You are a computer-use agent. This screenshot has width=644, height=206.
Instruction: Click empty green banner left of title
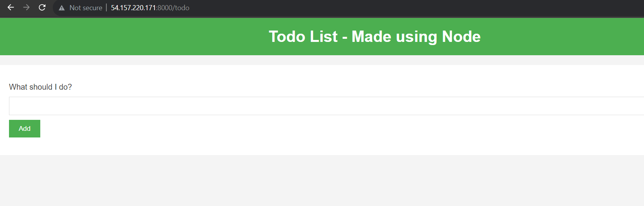[133, 36]
